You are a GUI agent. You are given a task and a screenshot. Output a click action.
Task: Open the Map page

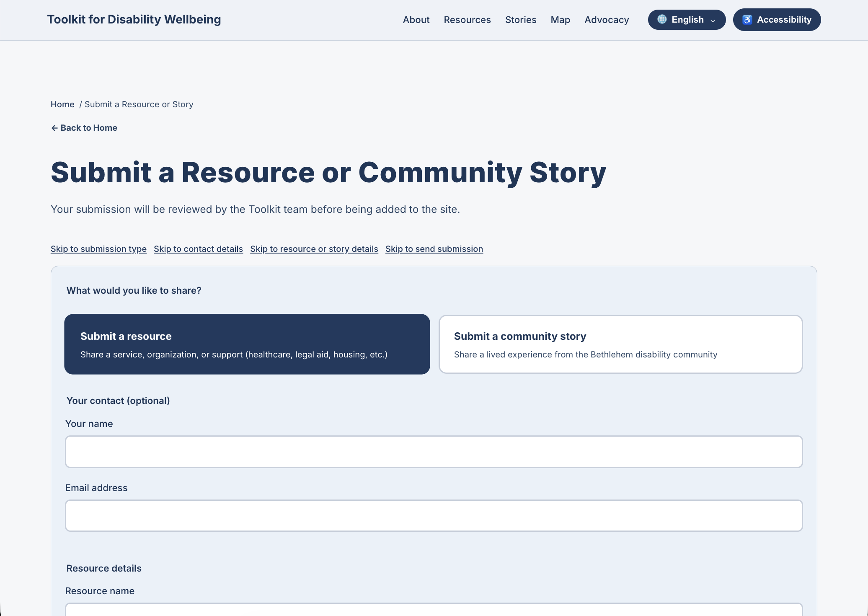(560, 20)
